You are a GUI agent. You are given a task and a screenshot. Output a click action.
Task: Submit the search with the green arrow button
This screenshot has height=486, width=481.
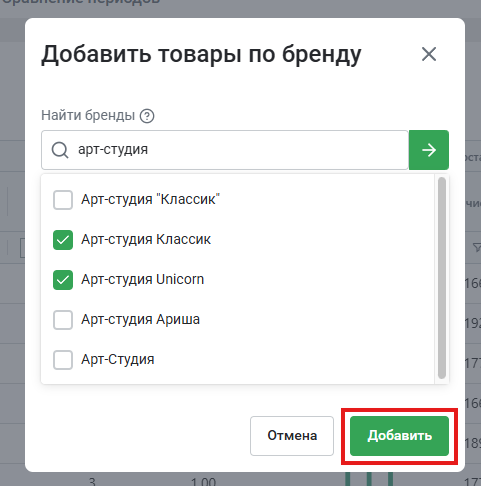point(429,150)
